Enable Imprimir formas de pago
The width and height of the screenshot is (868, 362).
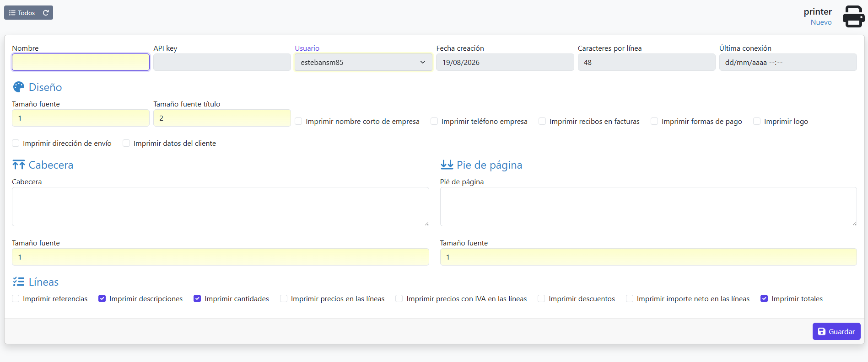pos(654,121)
